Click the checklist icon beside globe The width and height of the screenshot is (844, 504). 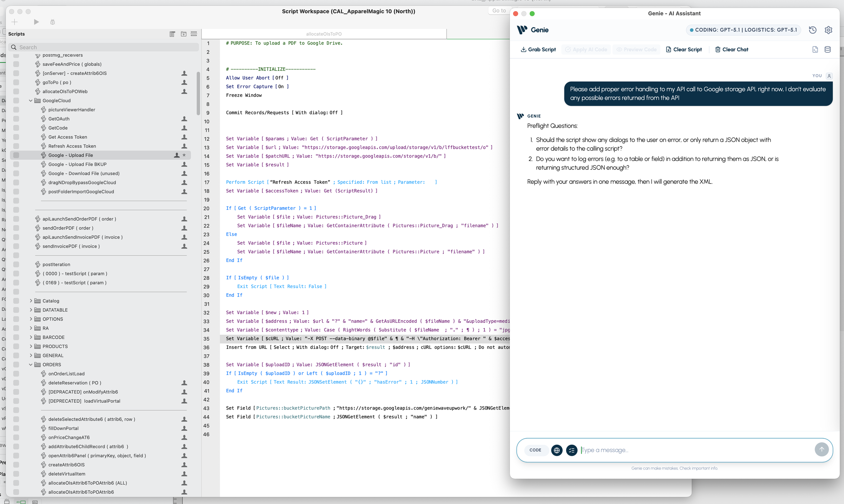(572, 450)
